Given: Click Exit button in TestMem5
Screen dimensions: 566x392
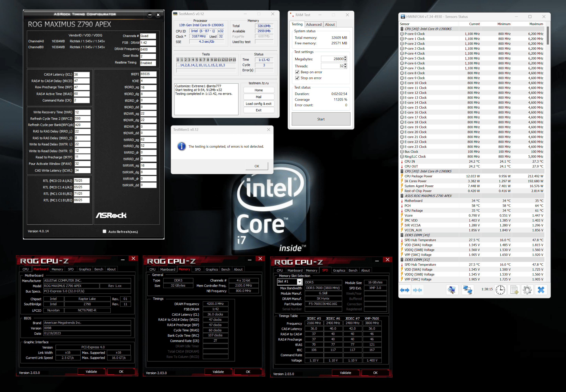Looking at the screenshot, I should 259,110.
